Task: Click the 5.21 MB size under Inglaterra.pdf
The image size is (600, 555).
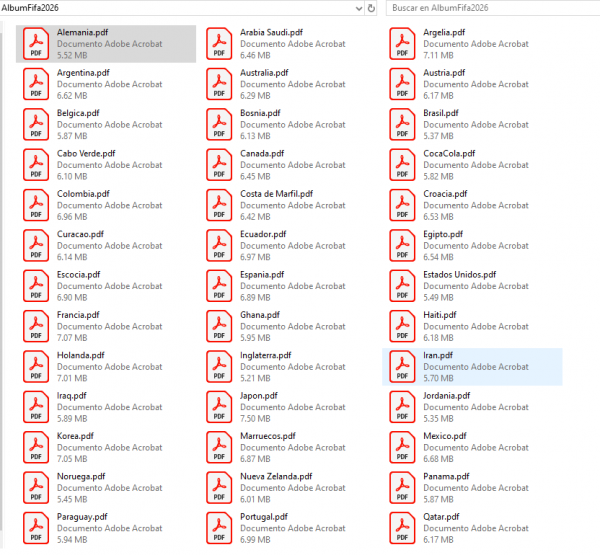Action: (255, 379)
